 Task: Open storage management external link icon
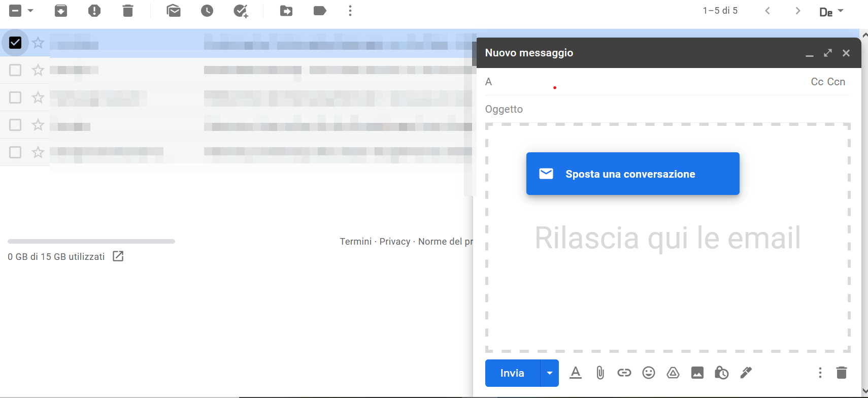coord(118,256)
